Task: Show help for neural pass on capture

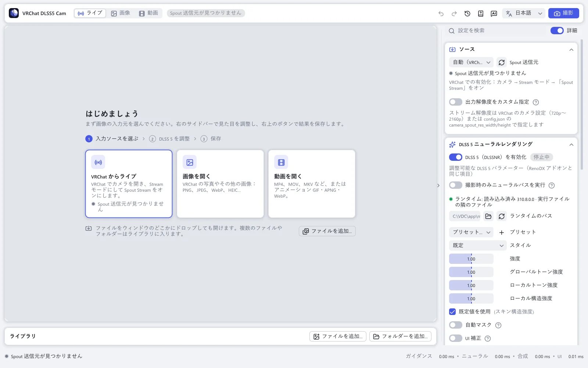Action: [552, 185]
